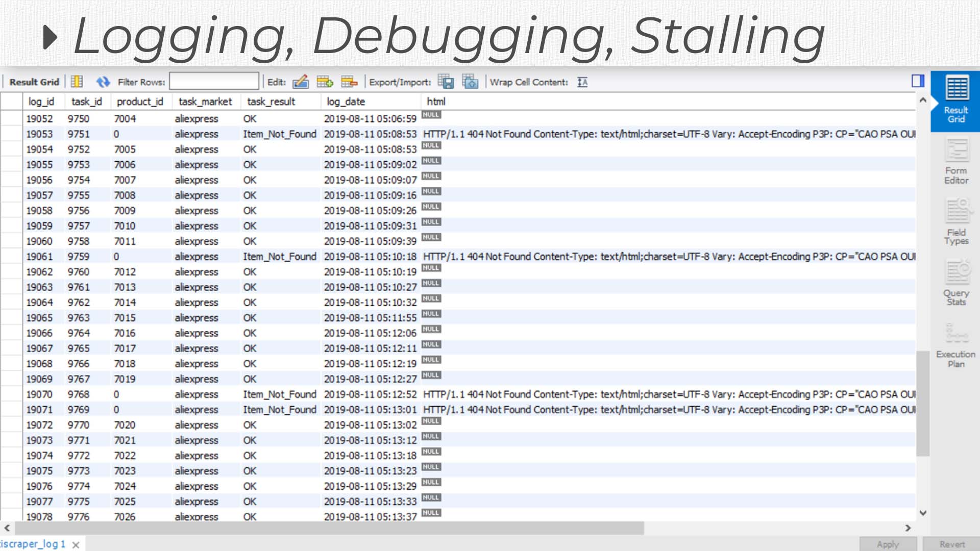Import records from an external file
980x551 pixels.
(470, 82)
